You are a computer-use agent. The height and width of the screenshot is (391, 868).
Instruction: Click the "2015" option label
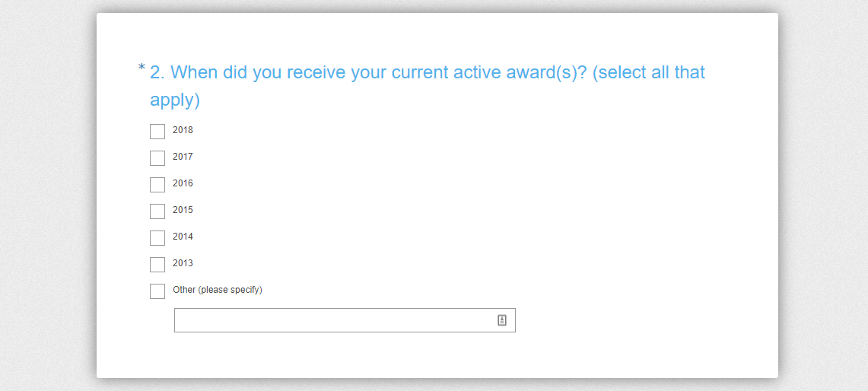coord(183,210)
